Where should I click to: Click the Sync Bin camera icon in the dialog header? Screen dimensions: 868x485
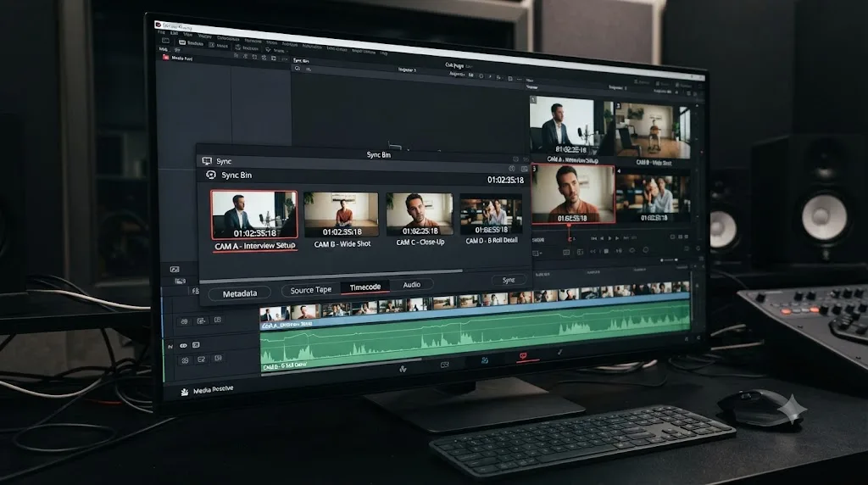(x=211, y=175)
